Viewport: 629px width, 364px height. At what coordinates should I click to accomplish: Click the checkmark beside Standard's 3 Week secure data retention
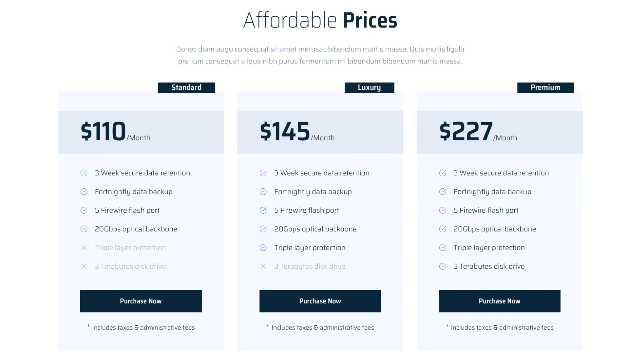tap(84, 173)
